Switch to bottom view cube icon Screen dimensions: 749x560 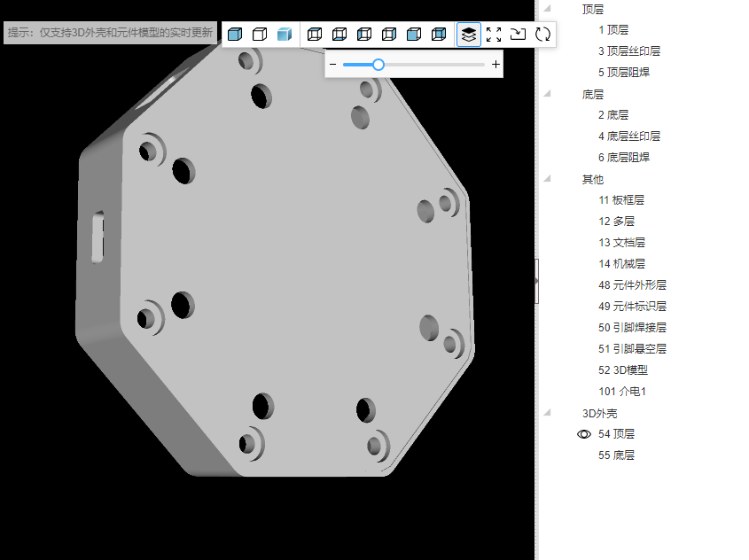click(339, 35)
